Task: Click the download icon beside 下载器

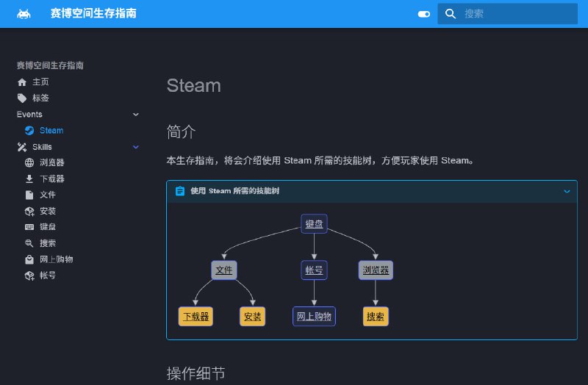Action: [29, 179]
